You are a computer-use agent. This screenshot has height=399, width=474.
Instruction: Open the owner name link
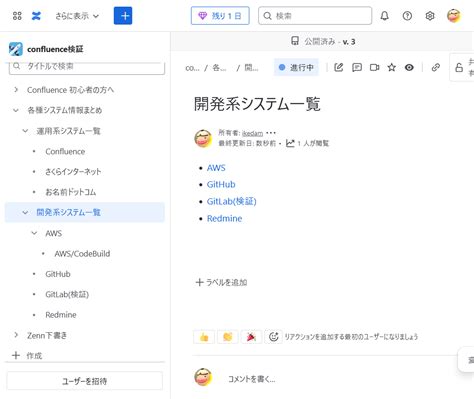point(252,133)
